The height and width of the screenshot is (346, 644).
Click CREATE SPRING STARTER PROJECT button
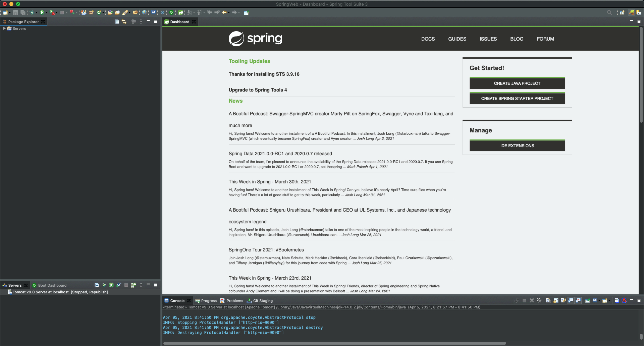click(517, 98)
